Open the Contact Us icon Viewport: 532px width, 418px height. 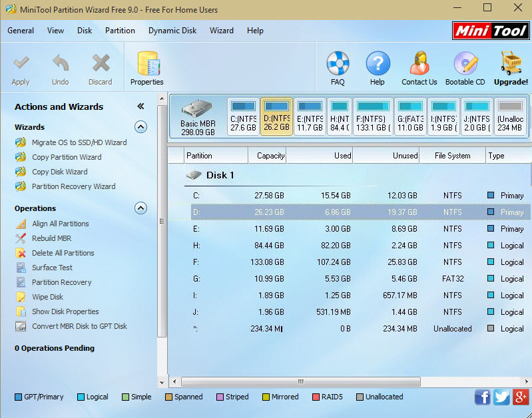[419, 65]
